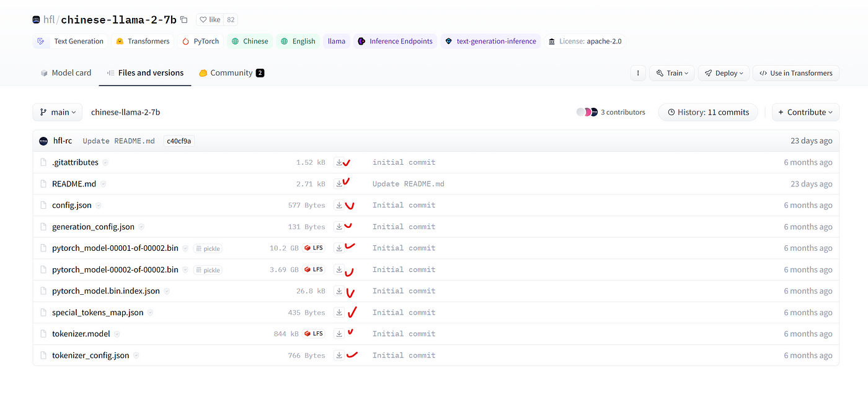Download the tokenizer.model file

[x=339, y=334]
